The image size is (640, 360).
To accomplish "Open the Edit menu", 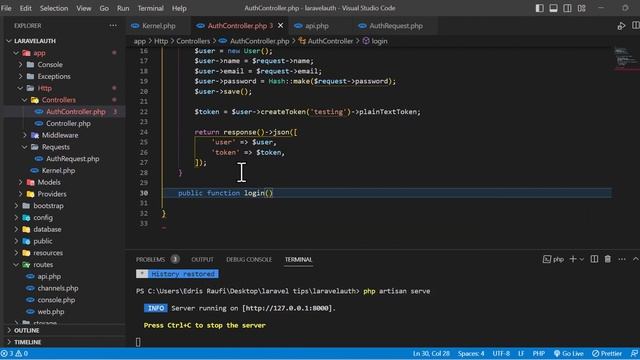I will [x=25, y=8].
